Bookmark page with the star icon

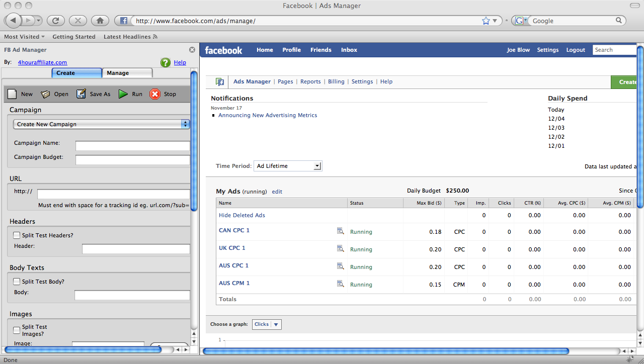click(486, 21)
